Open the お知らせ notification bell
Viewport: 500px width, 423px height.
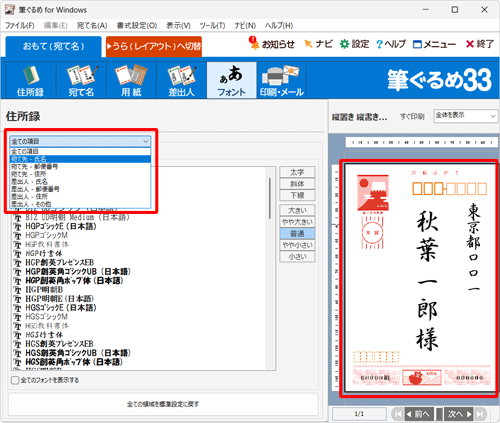coord(254,43)
